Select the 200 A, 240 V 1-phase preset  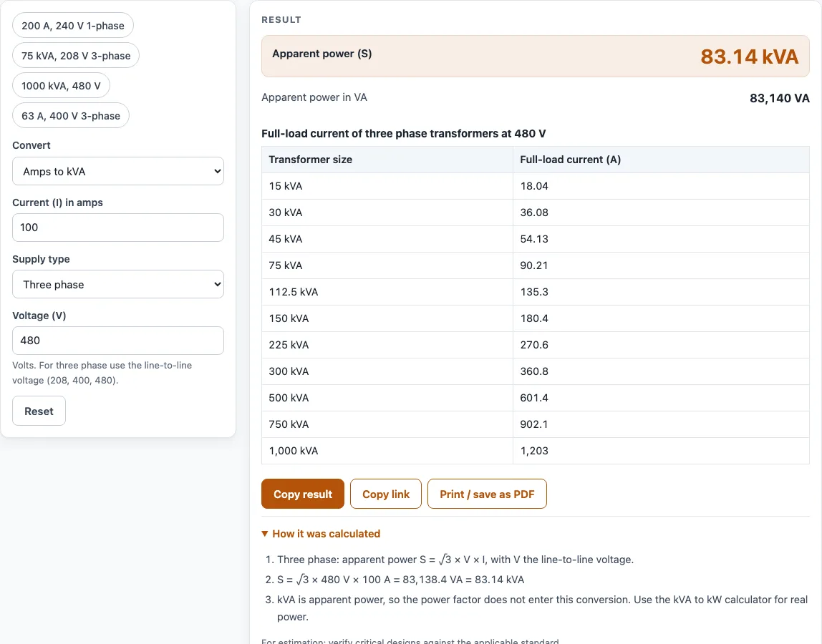(73, 26)
